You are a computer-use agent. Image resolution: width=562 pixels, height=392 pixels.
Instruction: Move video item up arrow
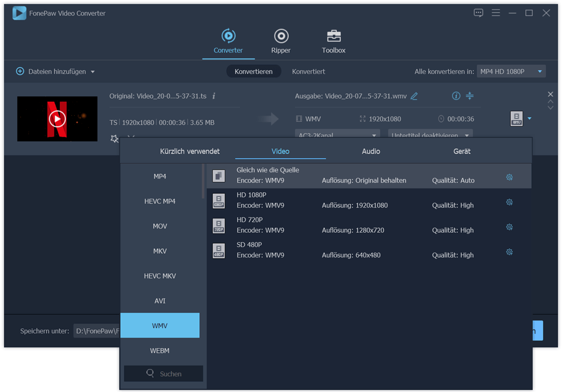(550, 102)
